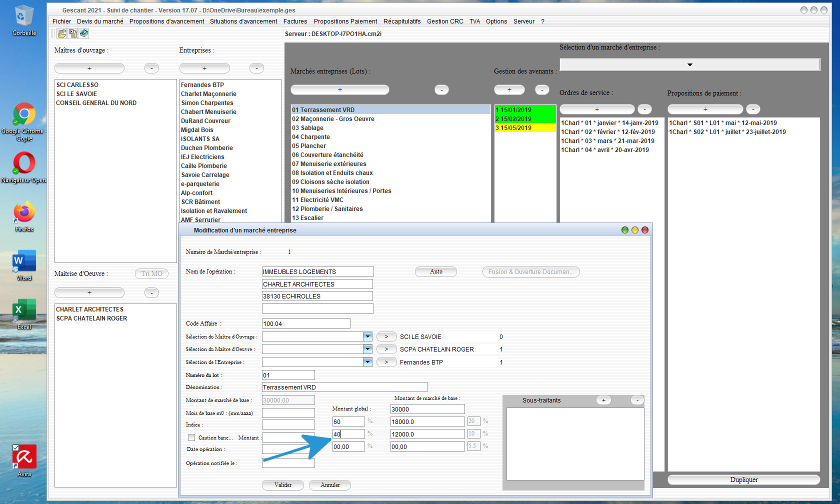
Task: Launch Google Chrome Copie from desktop
Action: (x=24, y=122)
